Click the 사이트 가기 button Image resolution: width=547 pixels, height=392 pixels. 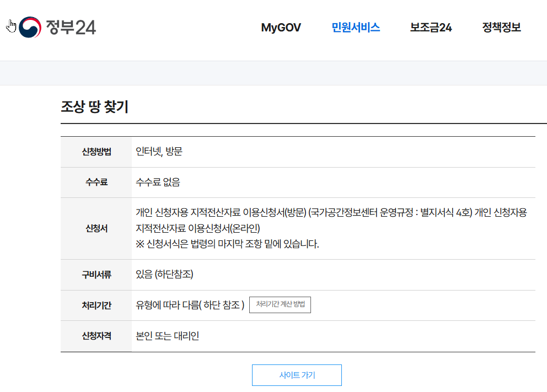[x=297, y=375]
